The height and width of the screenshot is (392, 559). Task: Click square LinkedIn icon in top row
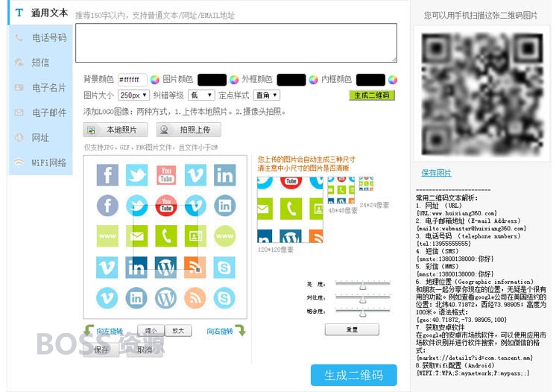(x=224, y=175)
